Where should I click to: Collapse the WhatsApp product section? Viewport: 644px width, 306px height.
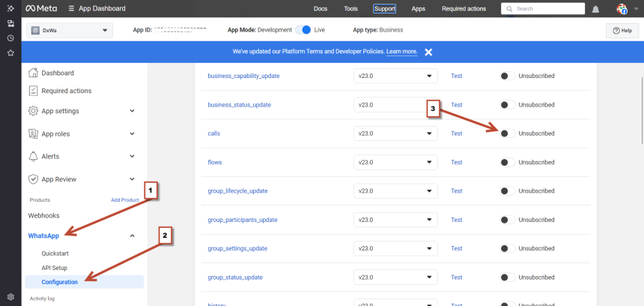[x=132, y=235]
